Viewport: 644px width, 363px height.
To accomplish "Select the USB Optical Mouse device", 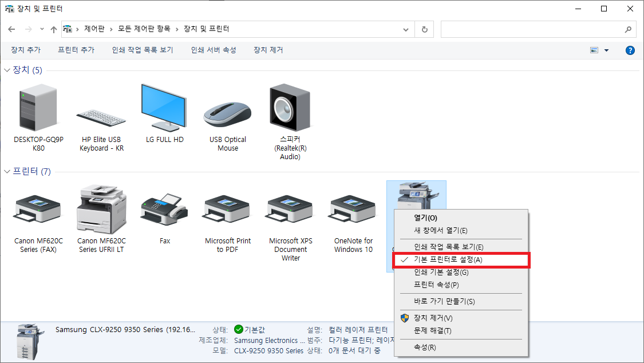I will click(x=227, y=115).
